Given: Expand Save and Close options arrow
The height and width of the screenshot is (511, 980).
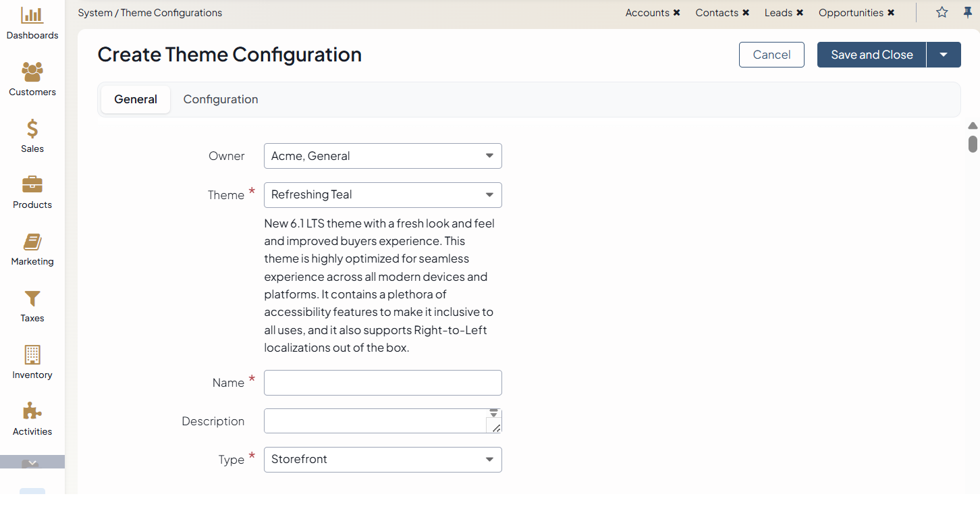Looking at the screenshot, I should coord(944,55).
